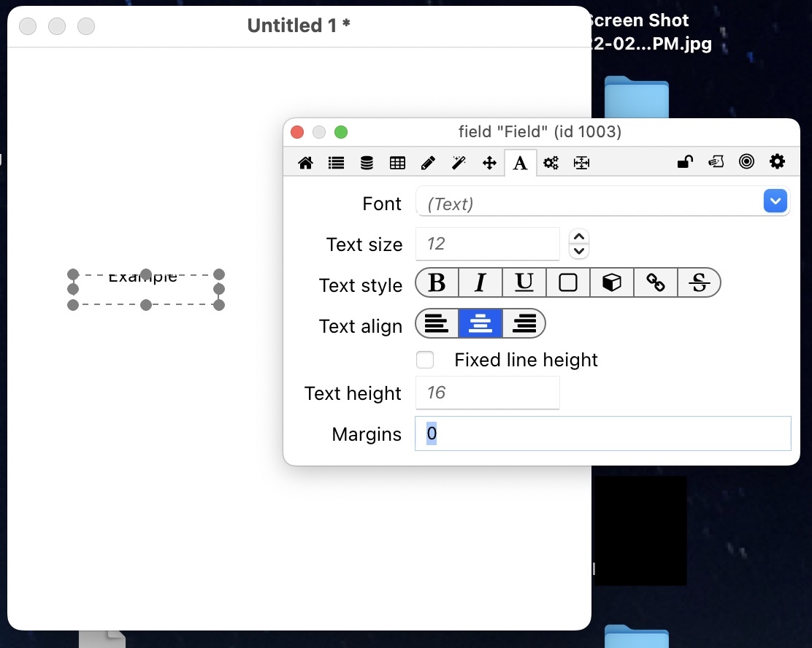Open the Colors pencil icon tab
The image size is (812, 648).
click(429, 163)
